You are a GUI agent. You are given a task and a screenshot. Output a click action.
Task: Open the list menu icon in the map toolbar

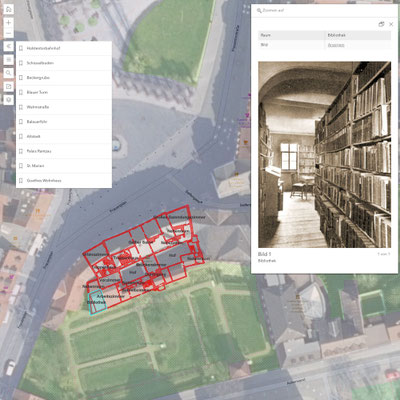point(9,60)
